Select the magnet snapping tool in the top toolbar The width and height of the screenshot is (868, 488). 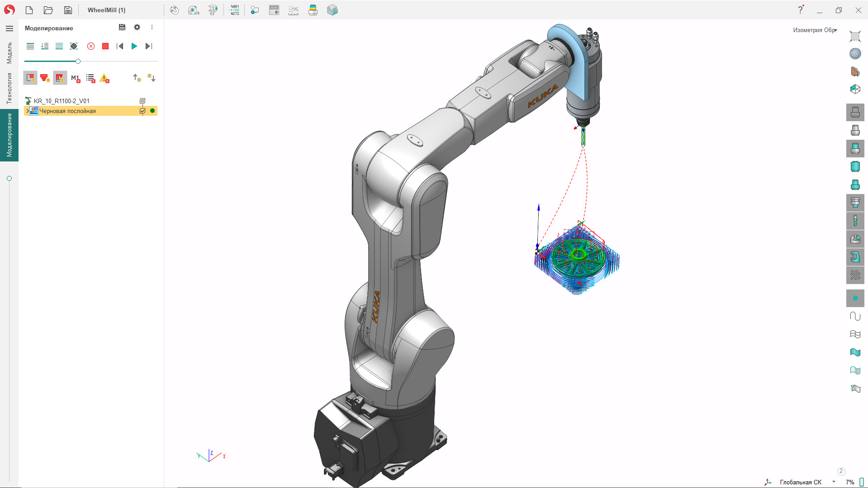tap(174, 10)
